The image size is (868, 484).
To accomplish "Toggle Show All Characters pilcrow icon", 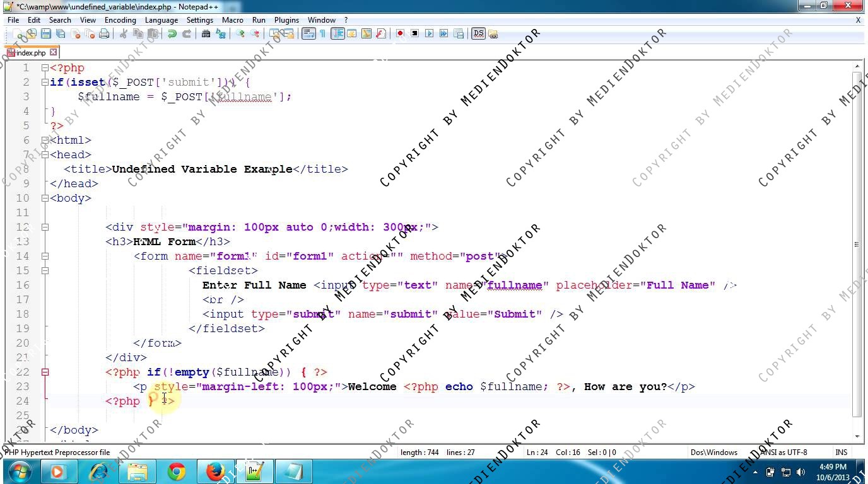I will (322, 33).
